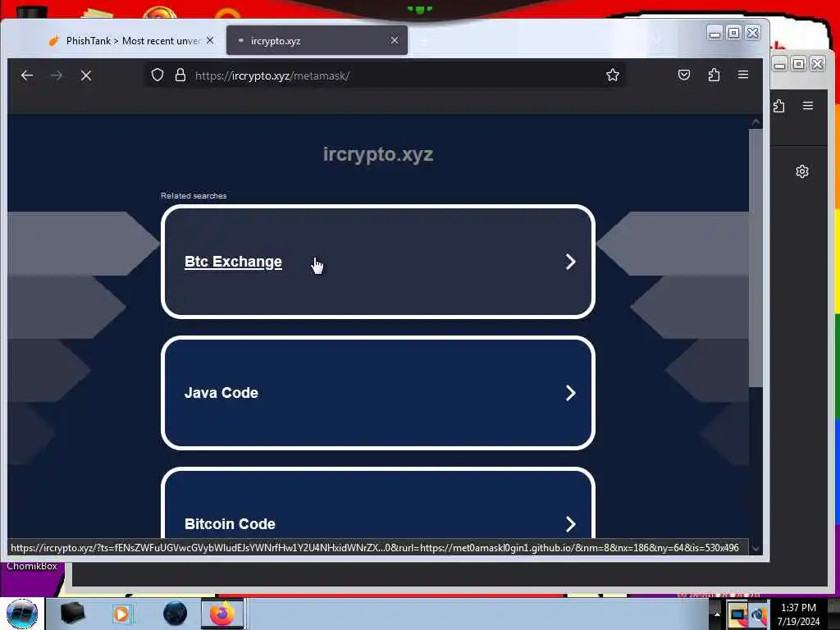Launch media player from taskbar
The width and height of the screenshot is (840, 630).
(121, 614)
